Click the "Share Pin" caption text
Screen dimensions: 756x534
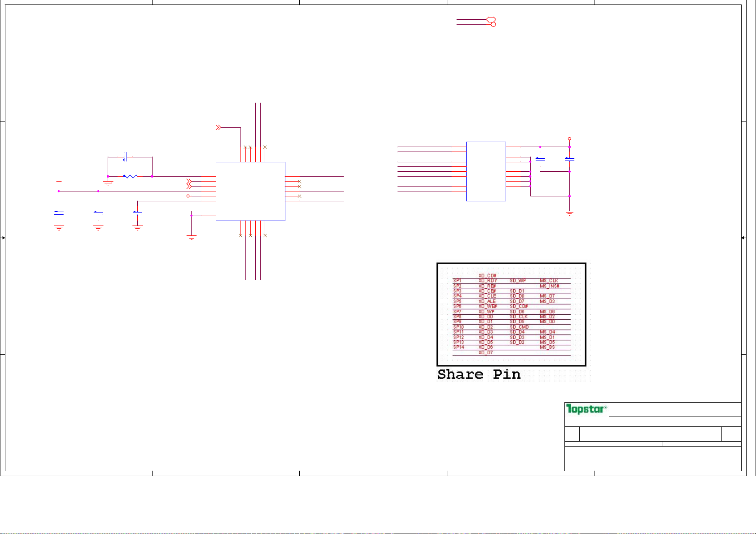click(x=479, y=374)
